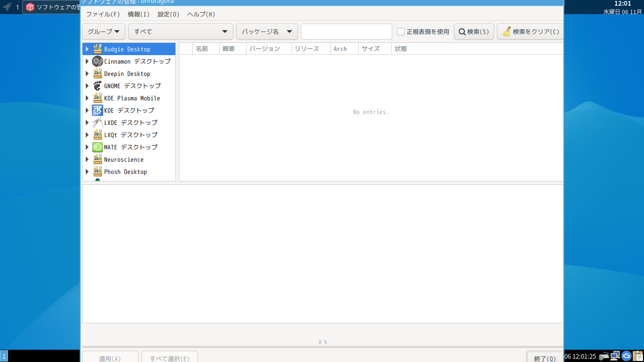The height and width of the screenshot is (362, 644).
Task: Select the Phosh Desktop group label
Action: [125, 172]
